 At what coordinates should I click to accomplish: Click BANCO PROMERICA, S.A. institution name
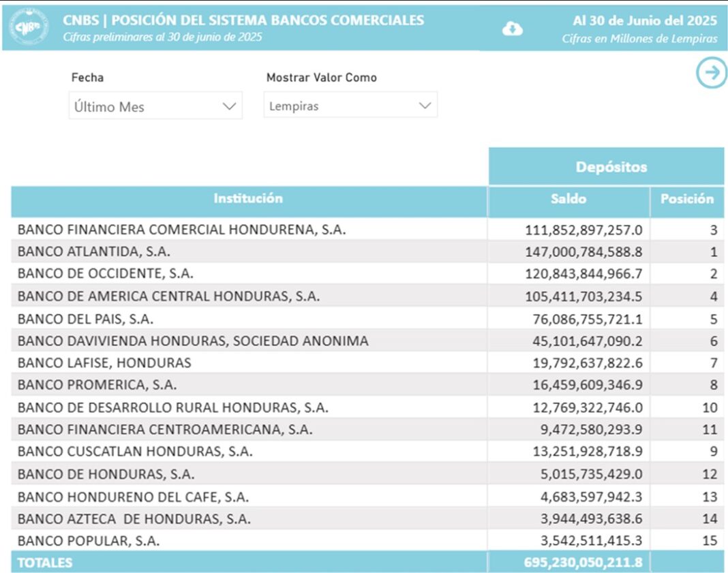tap(97, 385)
